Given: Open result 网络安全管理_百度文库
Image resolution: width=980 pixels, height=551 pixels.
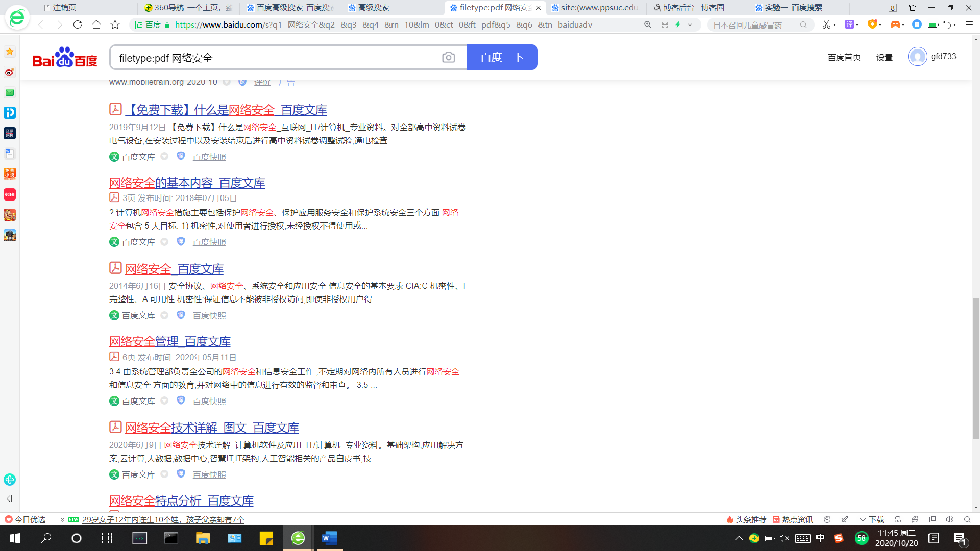Looking at the screenshot, I should click(169, 341).
